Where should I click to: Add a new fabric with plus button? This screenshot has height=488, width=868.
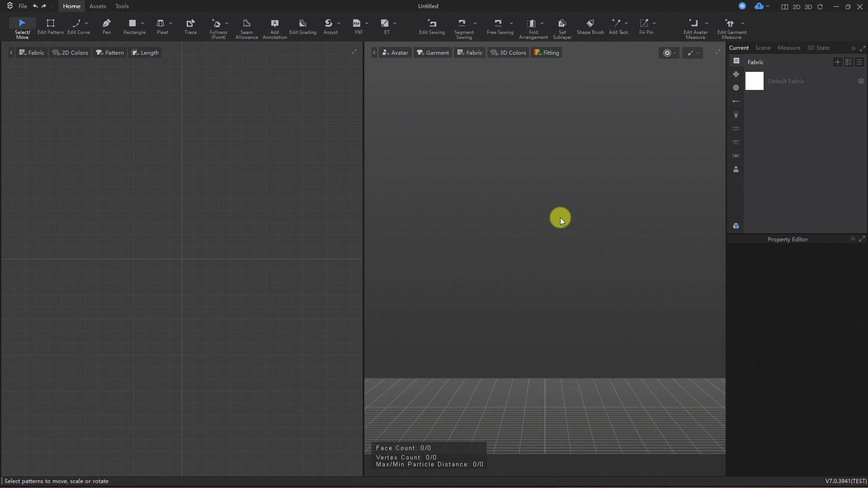pos(837,62)
